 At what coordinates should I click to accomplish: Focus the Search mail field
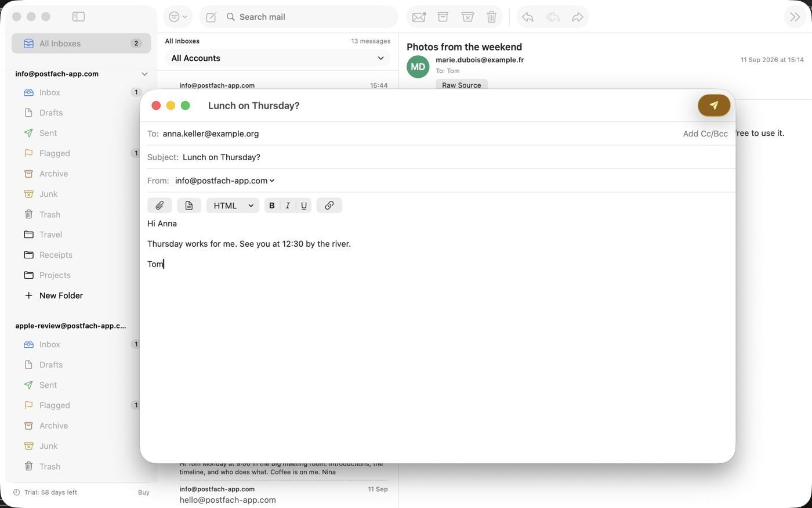click(310, 17)
